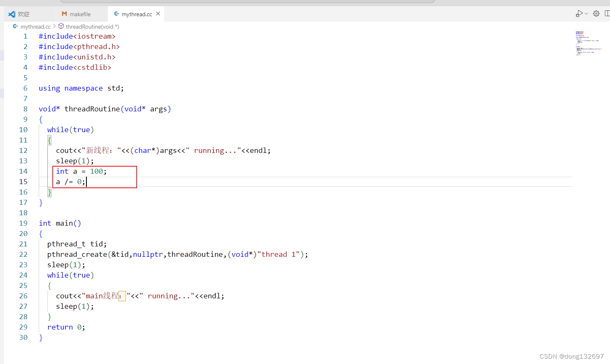Image resolution: width=610 pixels, height=364 pixels.
Task: Click threadRoutine(void *) breadcrumb symbol
Action: 92,27
